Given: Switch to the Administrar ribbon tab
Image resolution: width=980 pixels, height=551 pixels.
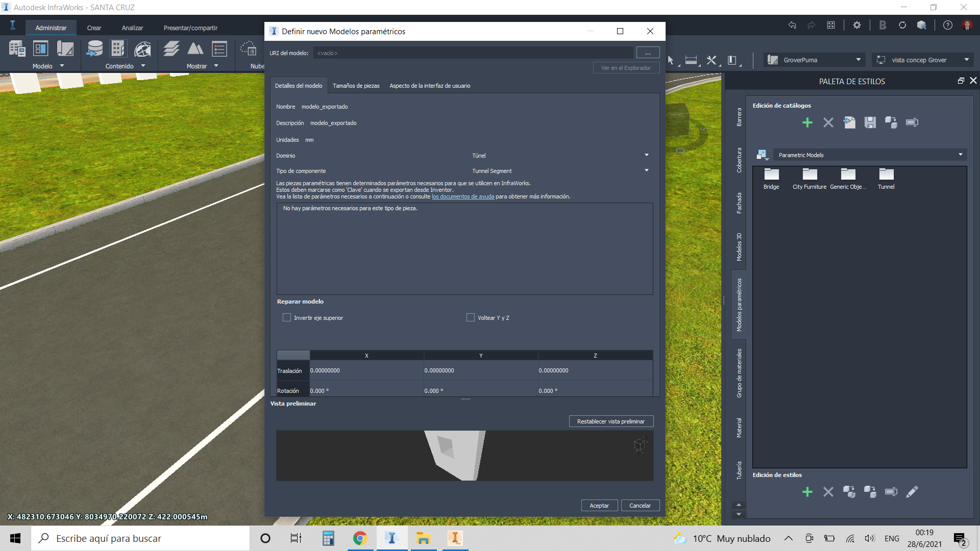Looking at the screenshot, I should [x=51, y=28].
